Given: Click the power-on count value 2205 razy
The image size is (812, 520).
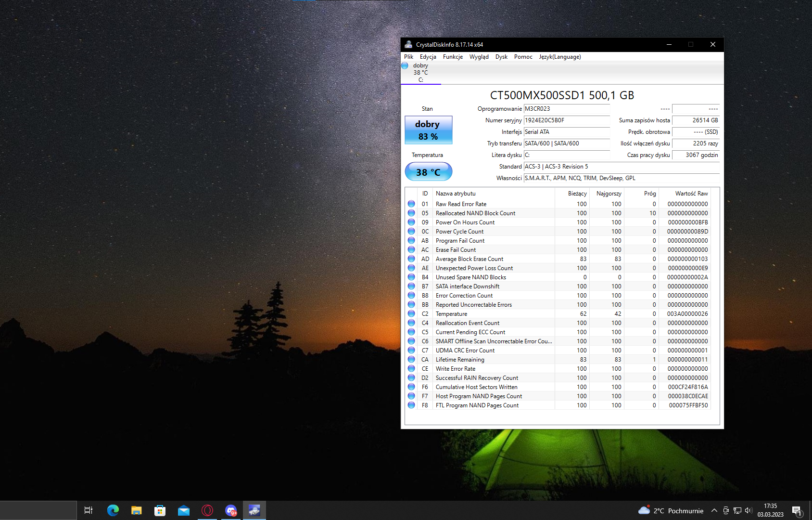Looking at the screenshot, I should tap(696, 143).
